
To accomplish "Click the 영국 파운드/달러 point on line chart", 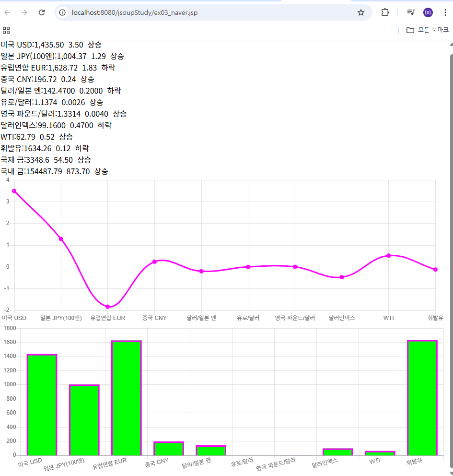I will tap(295, 267).
